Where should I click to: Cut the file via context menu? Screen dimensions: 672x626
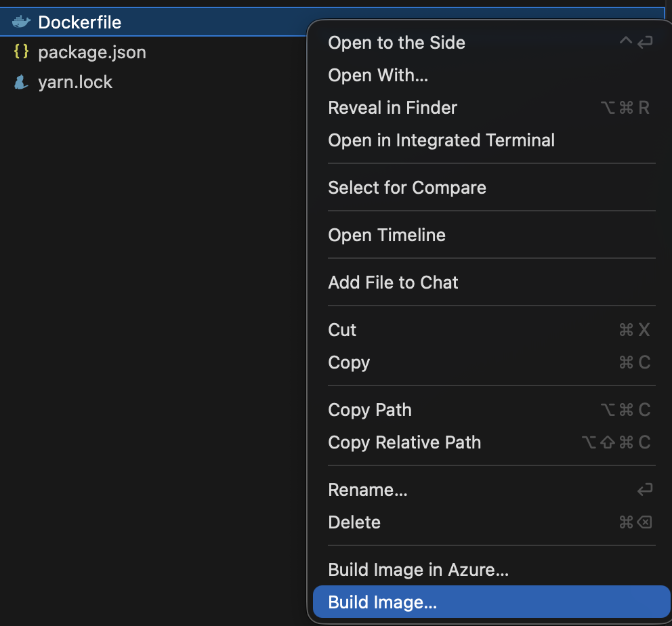pyautogui.click(x=342, y=330)
